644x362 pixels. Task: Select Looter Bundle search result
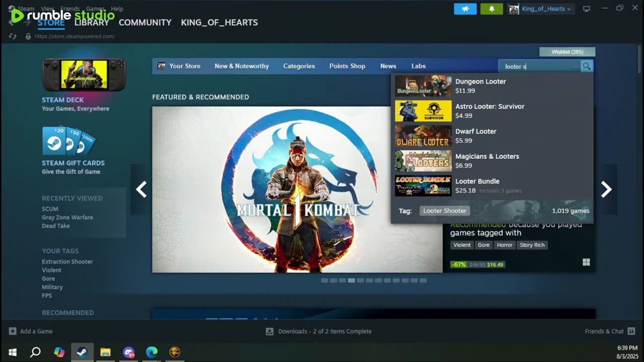(x=492, y=186)
